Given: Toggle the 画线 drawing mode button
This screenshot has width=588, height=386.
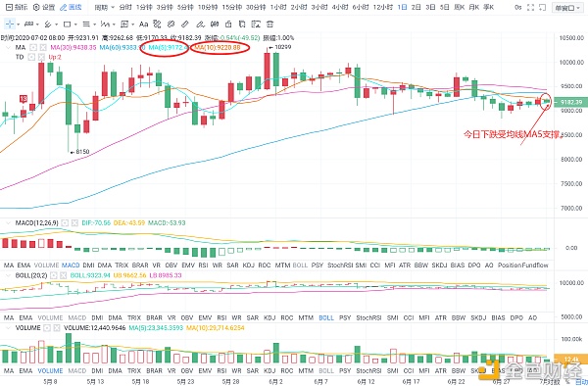Looking at the screenshot, I should 72,7.
